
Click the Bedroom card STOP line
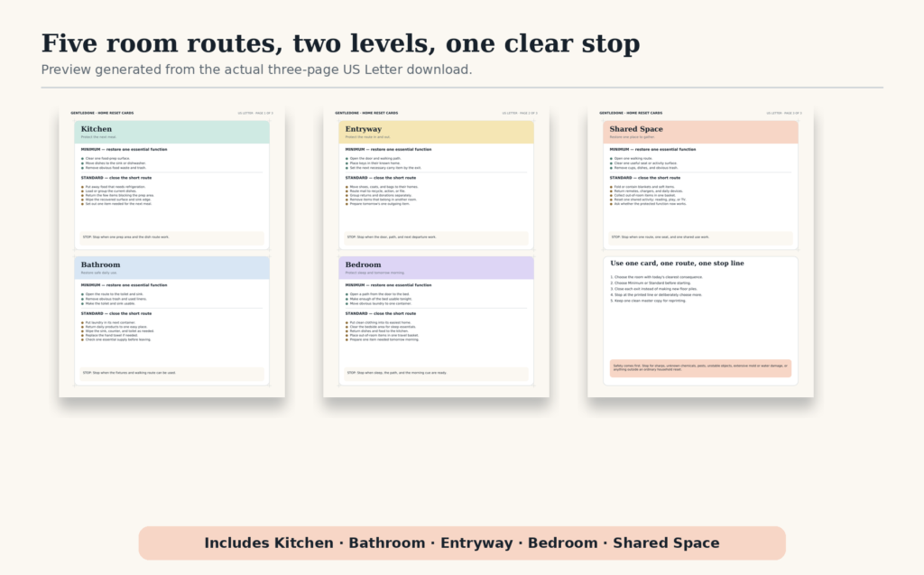point(397,373)
